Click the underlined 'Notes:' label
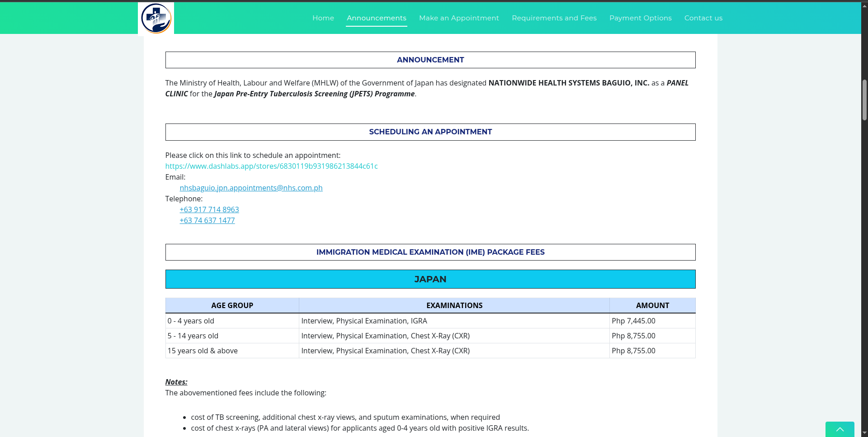The width and height of the screenshot is (868, 437). point(176,382)
